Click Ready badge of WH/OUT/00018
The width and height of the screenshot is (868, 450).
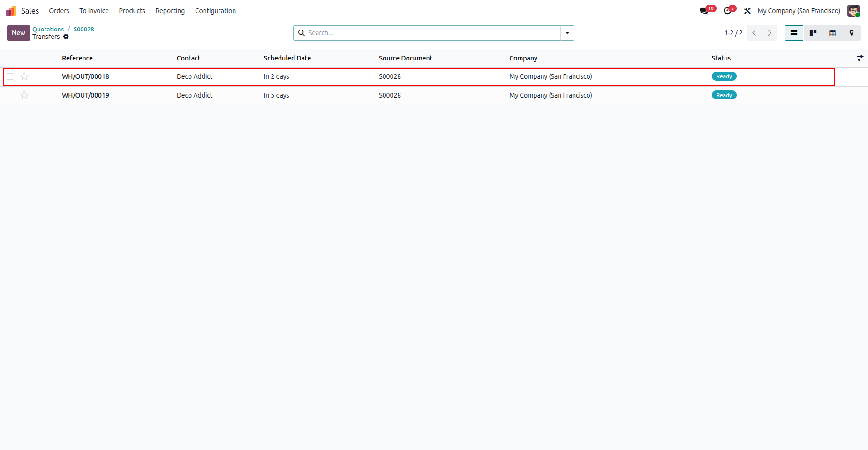tap(724, 76)
